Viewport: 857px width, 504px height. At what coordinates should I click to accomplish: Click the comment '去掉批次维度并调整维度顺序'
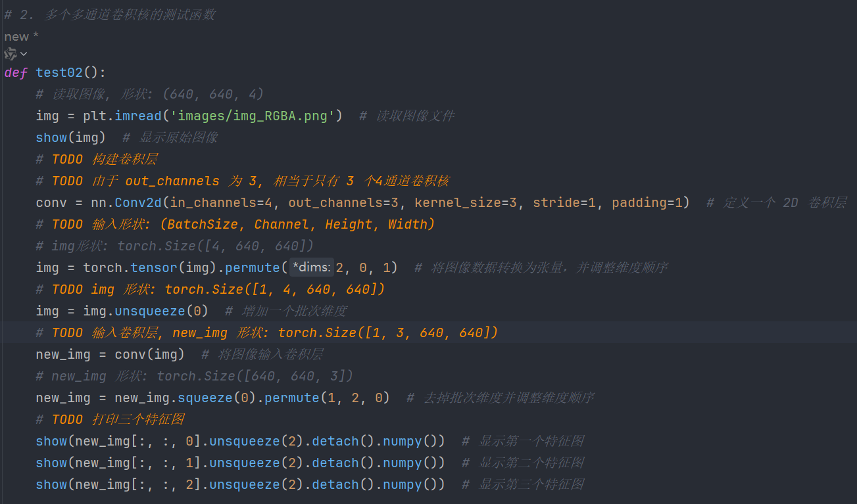point(501,398)
